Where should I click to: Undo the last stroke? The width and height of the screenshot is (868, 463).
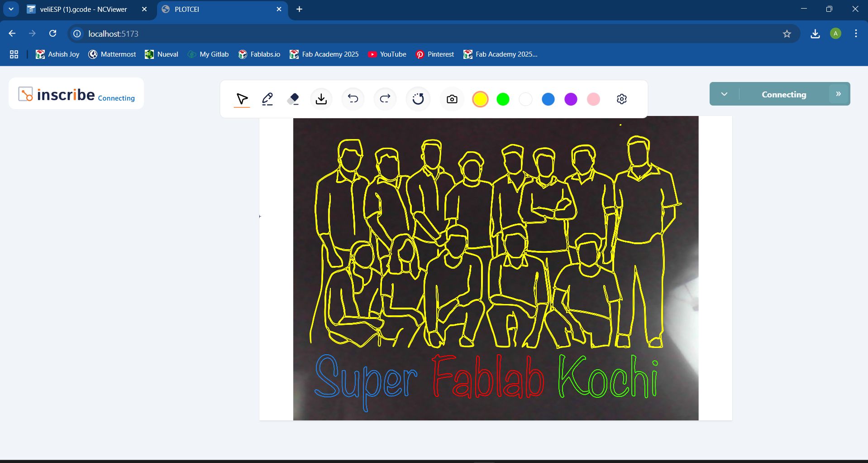[353, 99]
